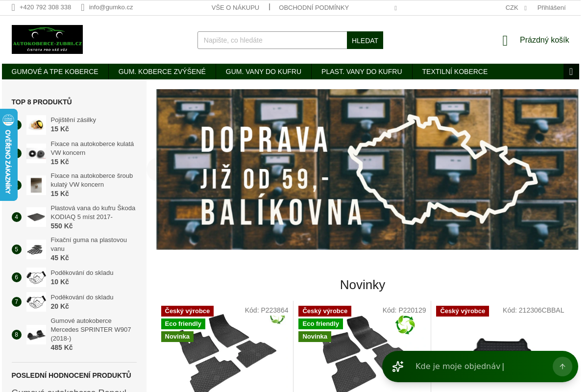Click the HLEDAT search button
The height and width of the screenshot is (392, 588).
(365, 40)
